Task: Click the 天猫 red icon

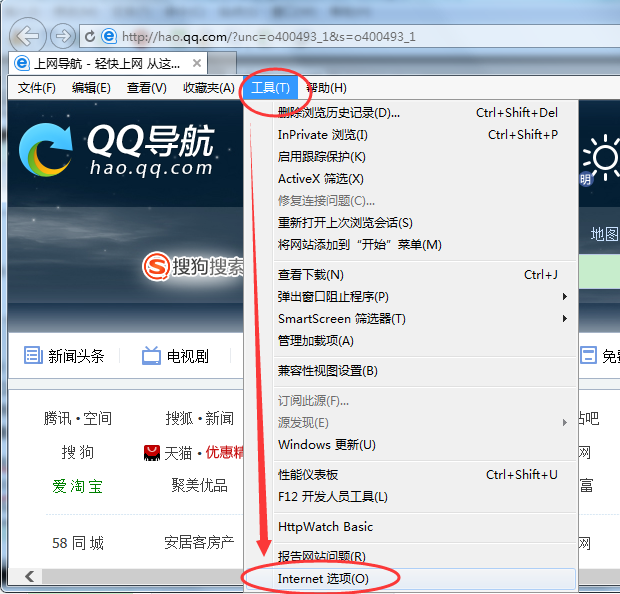Action: pyautogui.click(x=152, y=452)
